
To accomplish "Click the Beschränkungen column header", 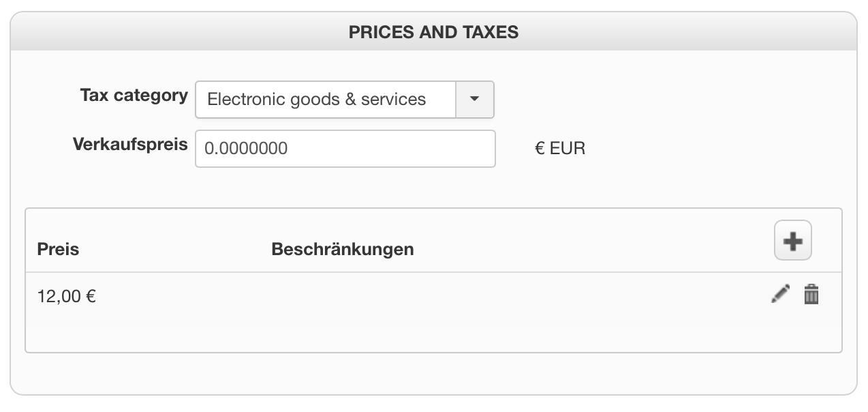I will (x=342, y=249).
